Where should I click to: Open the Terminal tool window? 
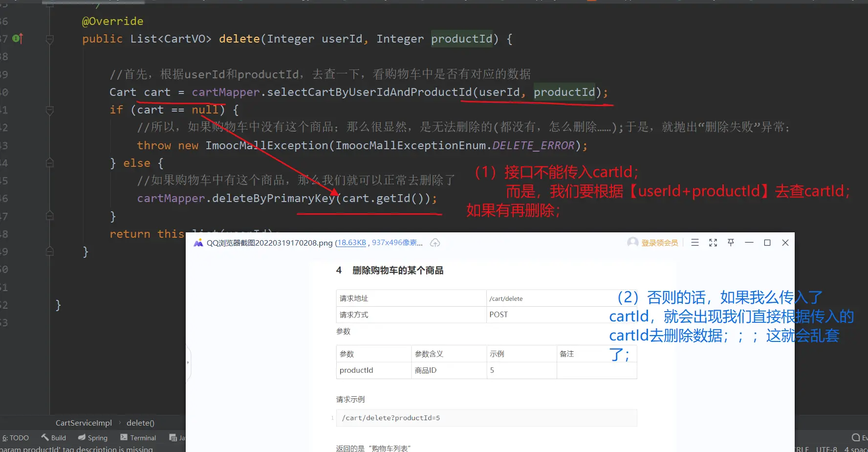pyautogui.click(x=138, y=438)
